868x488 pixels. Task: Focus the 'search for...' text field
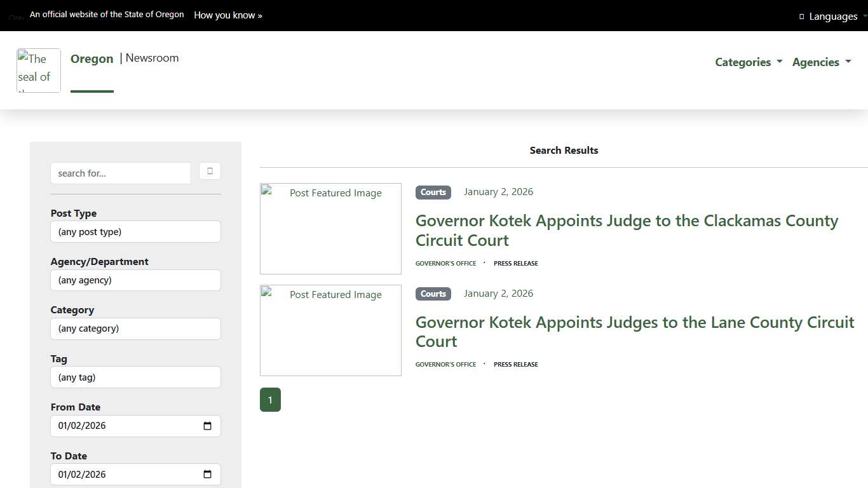(120, 173)
